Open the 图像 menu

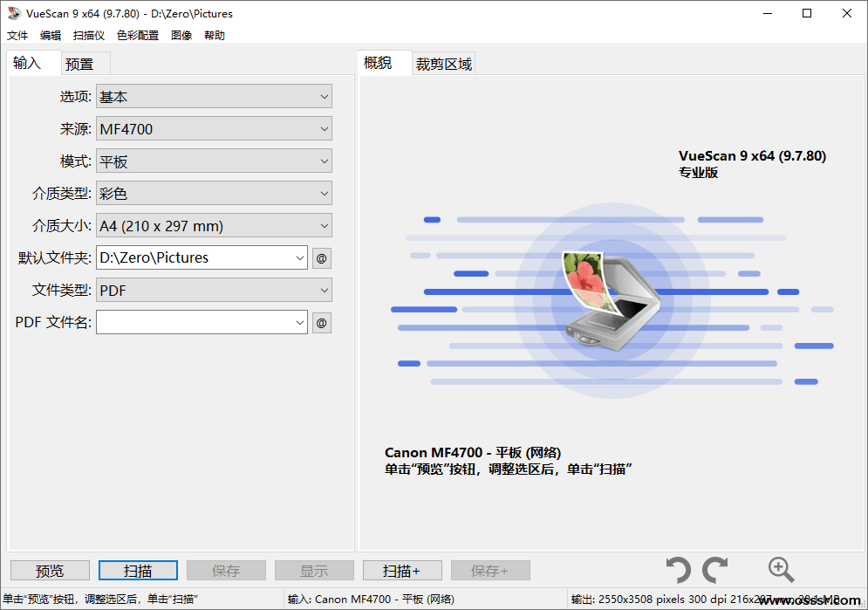[x=181, y=36]
